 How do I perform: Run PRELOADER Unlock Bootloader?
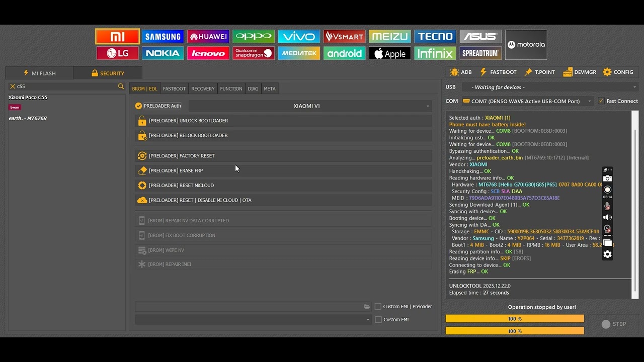[283, 121]
